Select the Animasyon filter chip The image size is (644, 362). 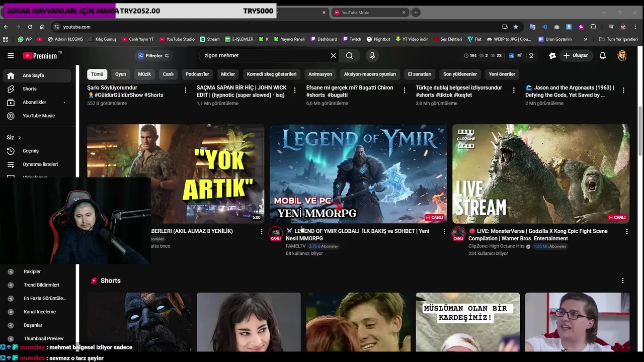pos(320,74)
